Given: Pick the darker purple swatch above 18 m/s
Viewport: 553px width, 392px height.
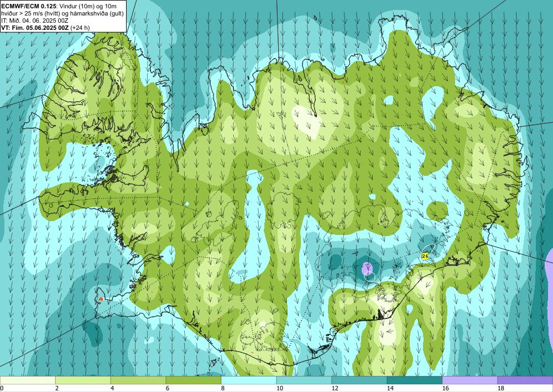Looking at the screenshot, I should click(x=525, y=380).
